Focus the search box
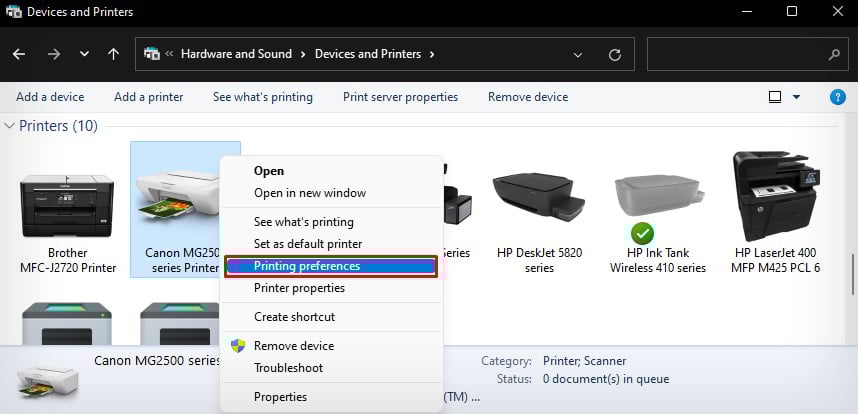858x414 pixels. point(747,54)
